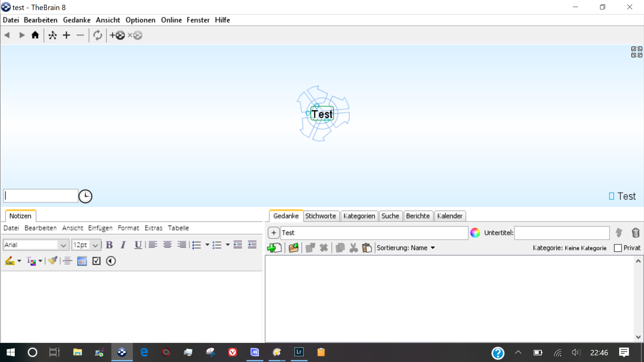644x362 pixels.
Task: Click the trash delete thought icon
Action: pyautogui.click(x=635, y=233)
